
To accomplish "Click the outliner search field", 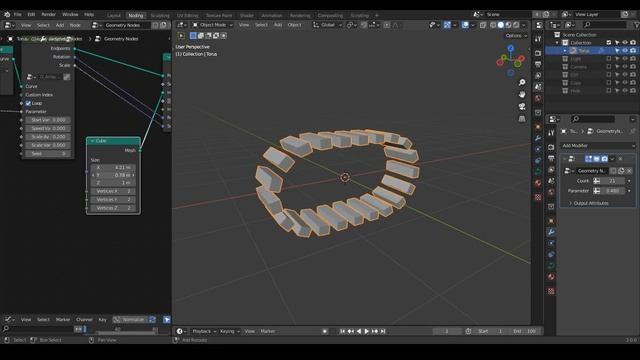I will coord(604,25).
